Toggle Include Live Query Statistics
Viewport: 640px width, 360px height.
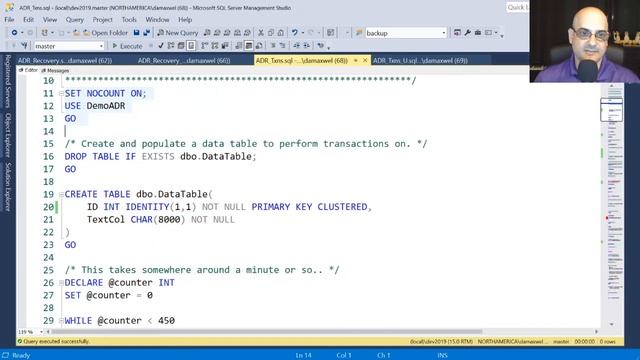click(x=214, y=46)
